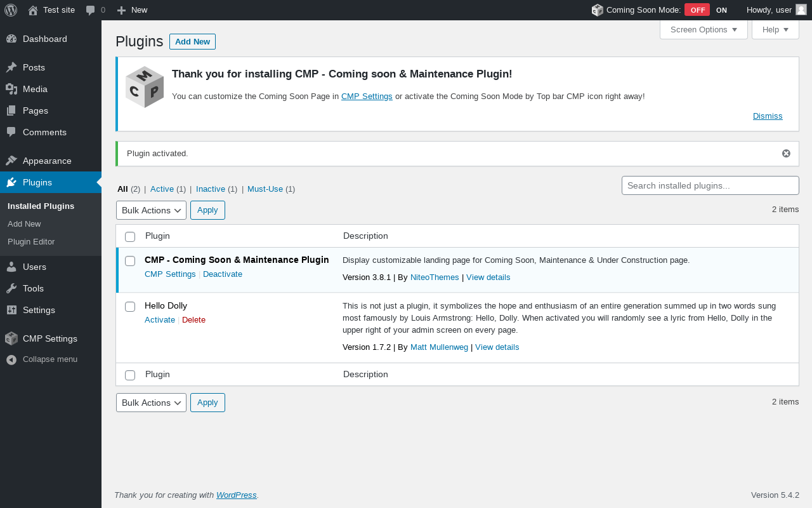Viewport: 812px width, 508px height.
Task: Click the comments bubble icon in top bar
Action: pos(91,10)
